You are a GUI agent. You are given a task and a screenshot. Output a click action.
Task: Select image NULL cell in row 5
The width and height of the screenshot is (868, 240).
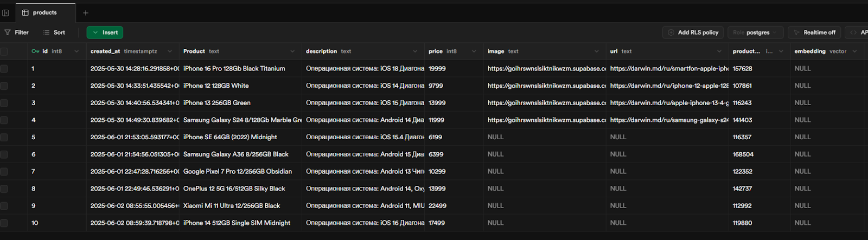point(545,137)
